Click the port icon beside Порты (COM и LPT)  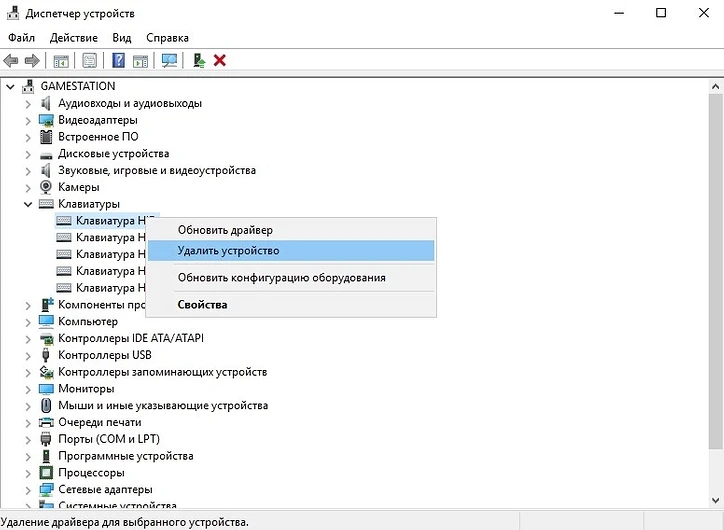[x=46, y=439]
